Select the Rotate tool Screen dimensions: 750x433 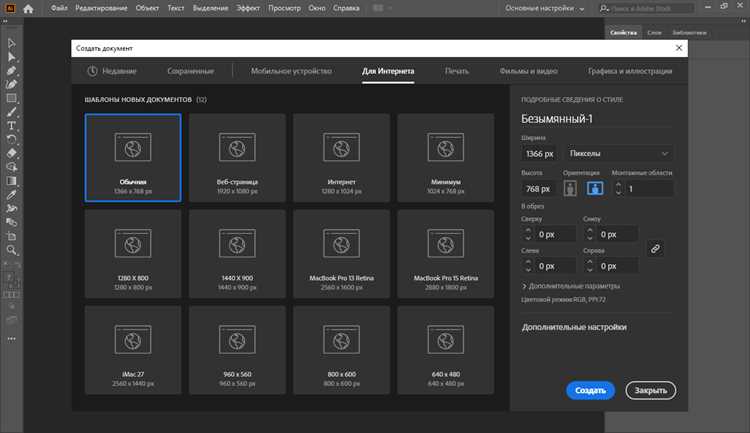pyautogui.click(x=11, y=139)
